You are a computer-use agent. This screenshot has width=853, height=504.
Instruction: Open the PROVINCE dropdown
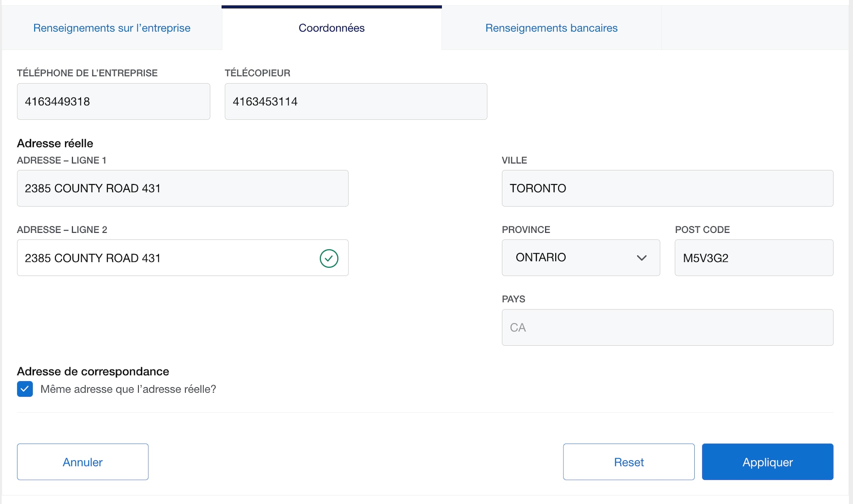[x=581, y=257]
